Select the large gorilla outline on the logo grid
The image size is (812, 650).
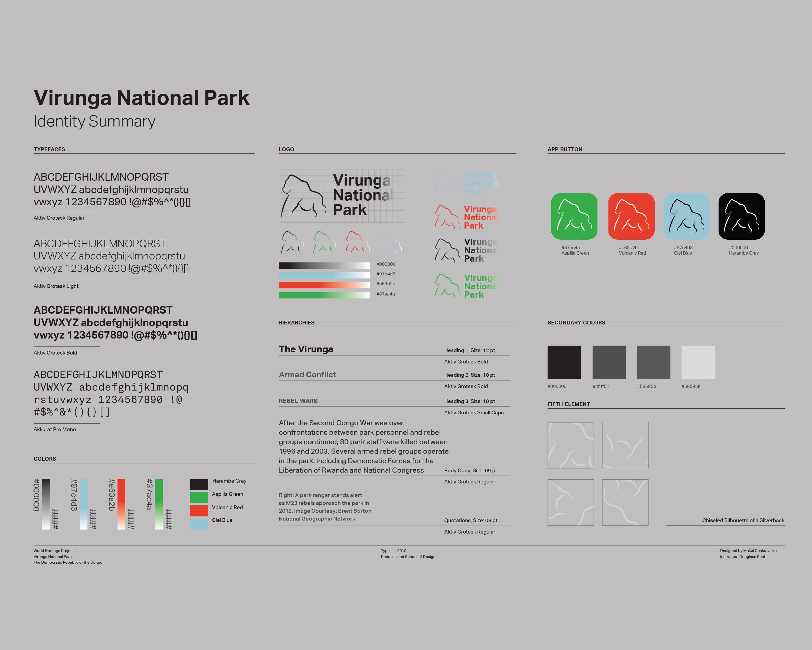click(x=304, y=196)
